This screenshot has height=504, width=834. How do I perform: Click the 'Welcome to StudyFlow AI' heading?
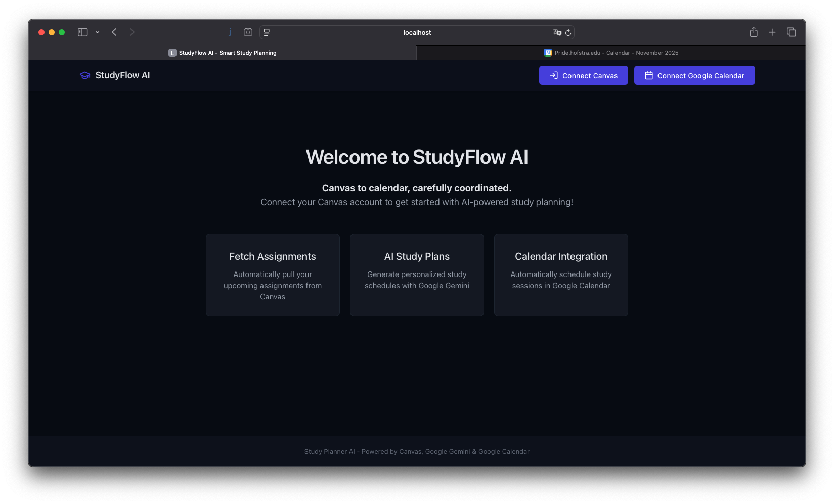pos(417,157)
